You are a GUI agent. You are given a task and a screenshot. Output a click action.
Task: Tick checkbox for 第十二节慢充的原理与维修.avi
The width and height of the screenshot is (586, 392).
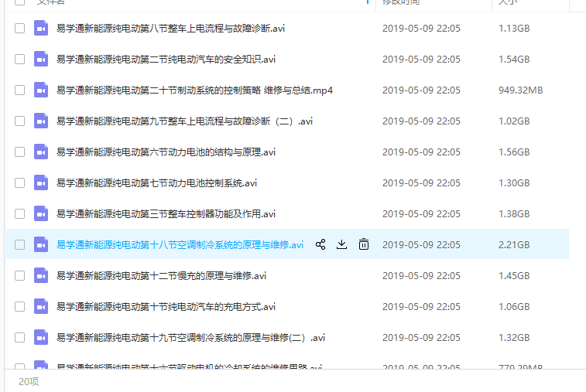click(20, 276)
